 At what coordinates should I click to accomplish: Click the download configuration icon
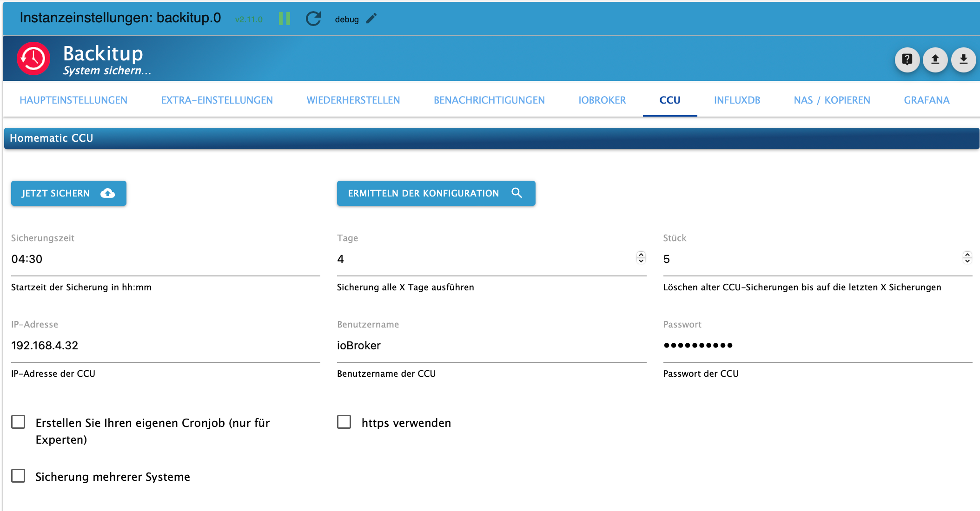point(963,59)
